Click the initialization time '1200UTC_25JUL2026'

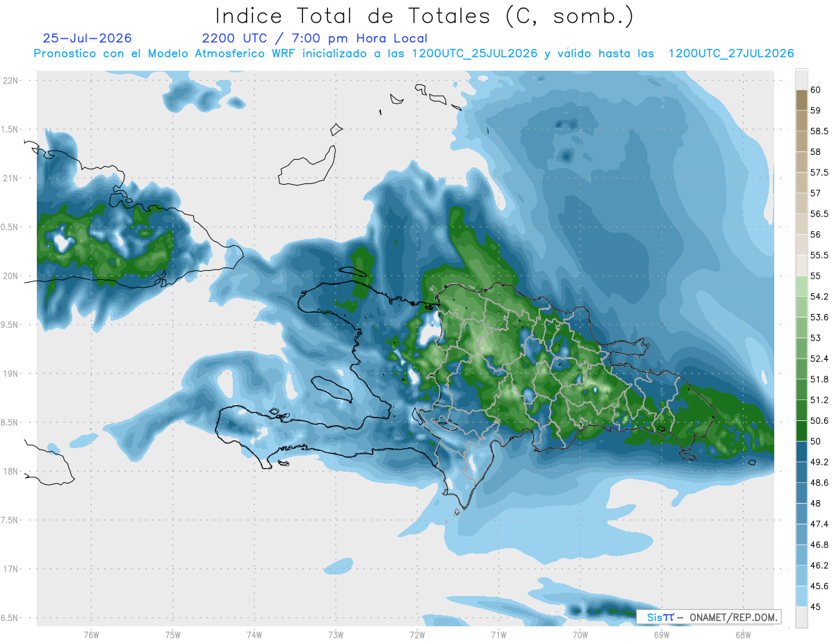475,53
